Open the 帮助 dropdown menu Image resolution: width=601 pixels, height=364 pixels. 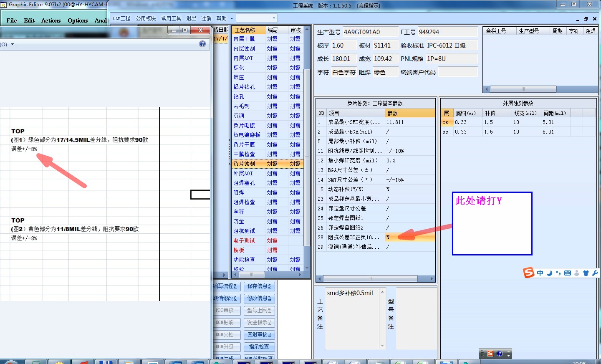pos(224,18)
